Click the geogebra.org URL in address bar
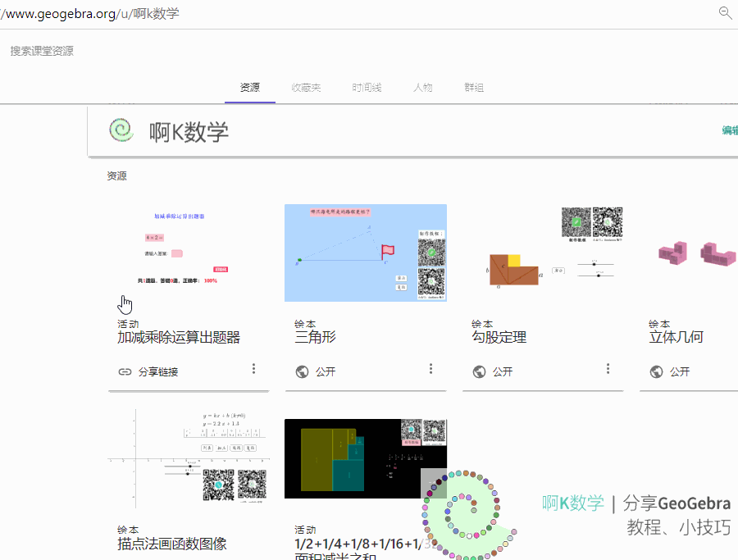Screen dimensions: 738x560 [x=89, y=14]
